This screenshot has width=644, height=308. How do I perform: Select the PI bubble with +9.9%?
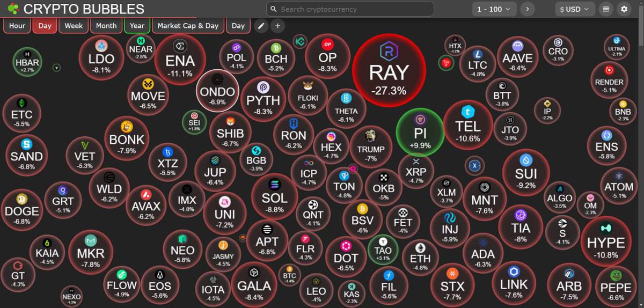[420, 131]
